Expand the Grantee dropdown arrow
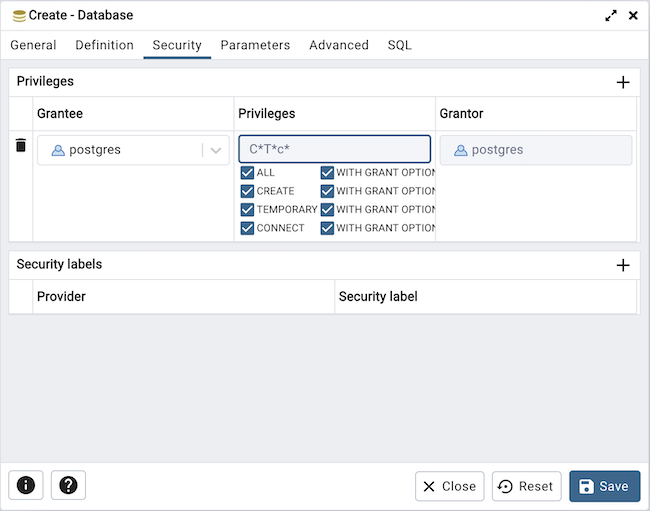 (215, 150)
